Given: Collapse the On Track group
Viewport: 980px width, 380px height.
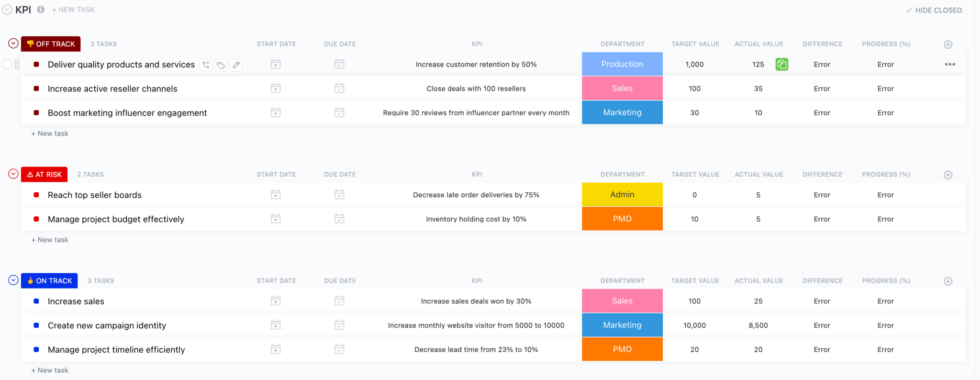Looking at the screenshot, I should [x=13, y=280].
